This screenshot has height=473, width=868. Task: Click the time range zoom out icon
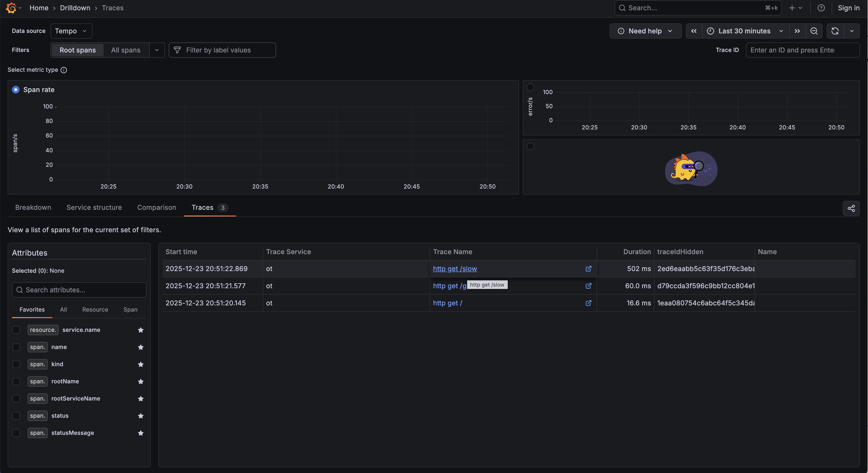coord(814,31)
